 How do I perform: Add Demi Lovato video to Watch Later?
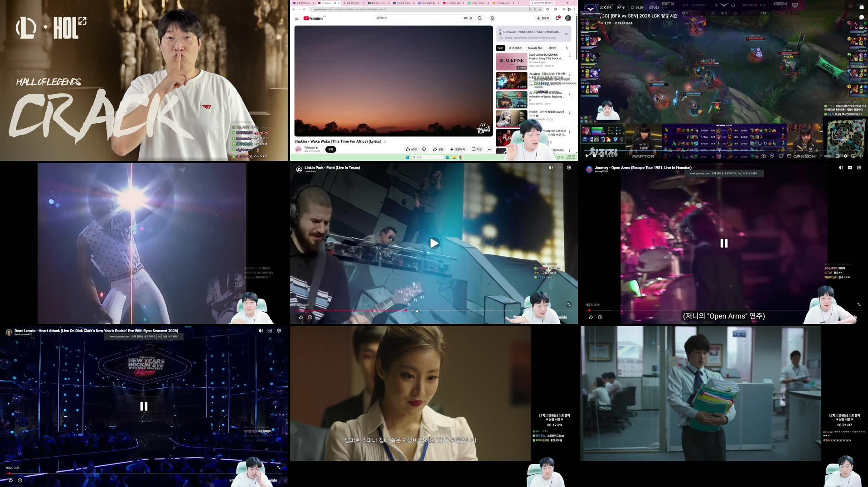point(20,480)
